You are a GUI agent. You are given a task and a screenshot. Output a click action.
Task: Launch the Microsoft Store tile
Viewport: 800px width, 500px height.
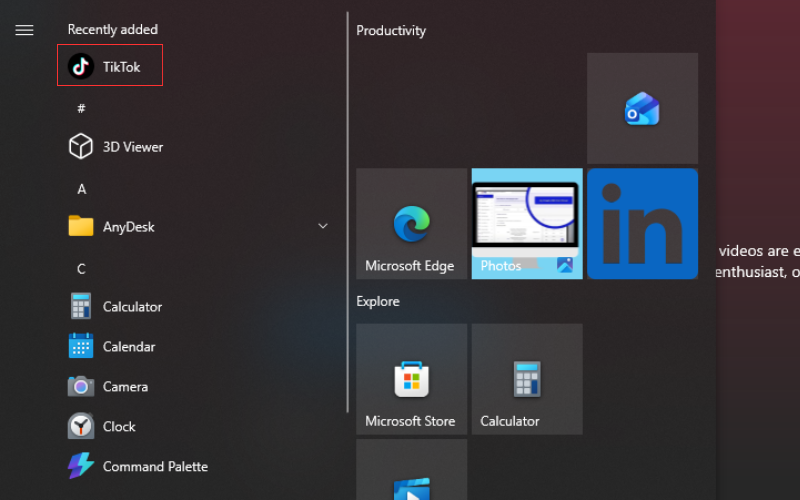pos(412,379)
